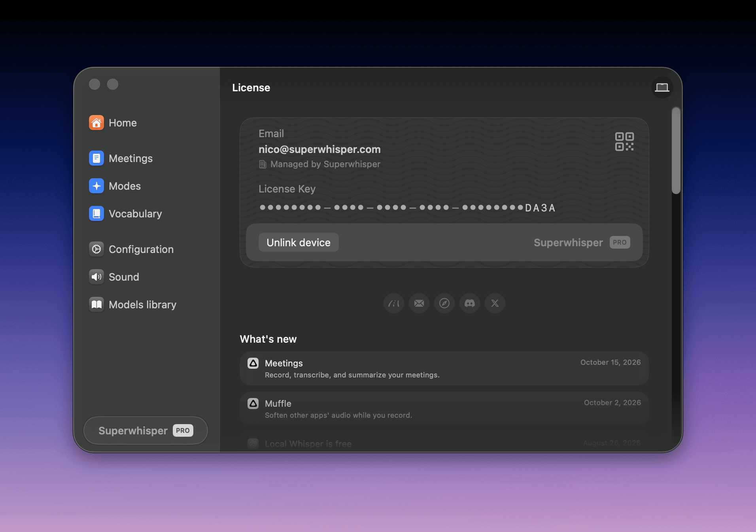Click the Models library book icon
756x532 pixels.
[x=96, y=305]
